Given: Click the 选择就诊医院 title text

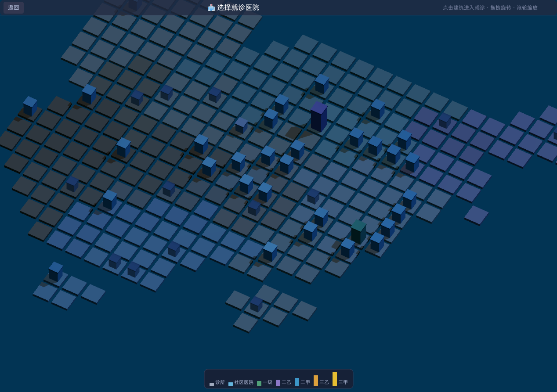Looking at the screenshot, I should [x=238, y=7].
